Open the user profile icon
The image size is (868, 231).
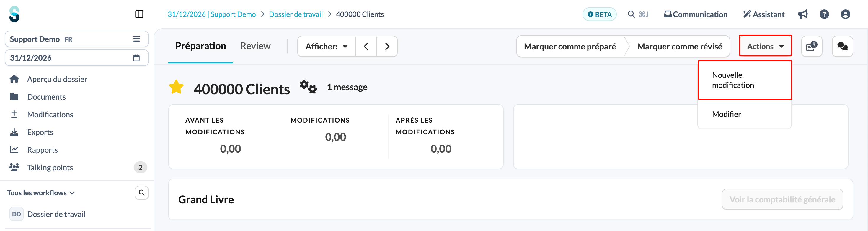coord(846,14)
